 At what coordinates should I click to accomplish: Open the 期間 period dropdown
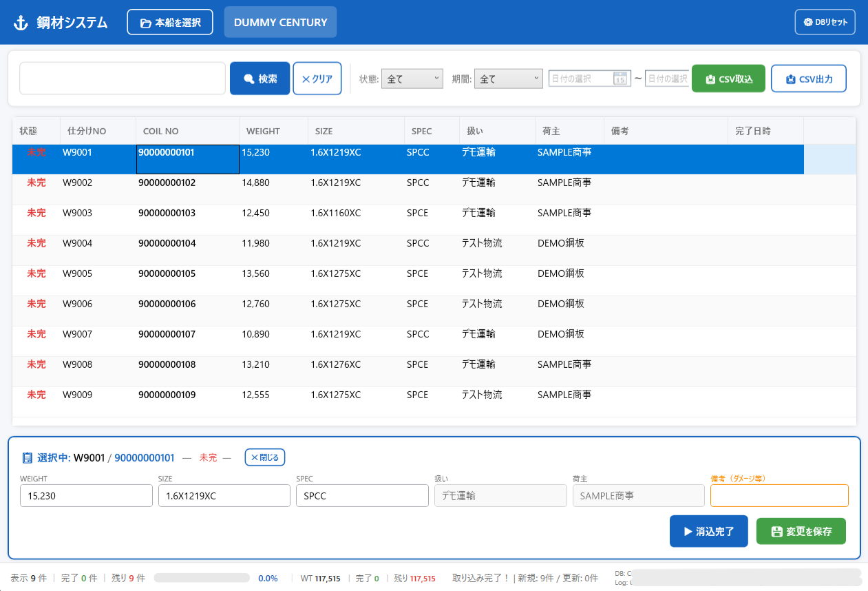pos(509,79)
